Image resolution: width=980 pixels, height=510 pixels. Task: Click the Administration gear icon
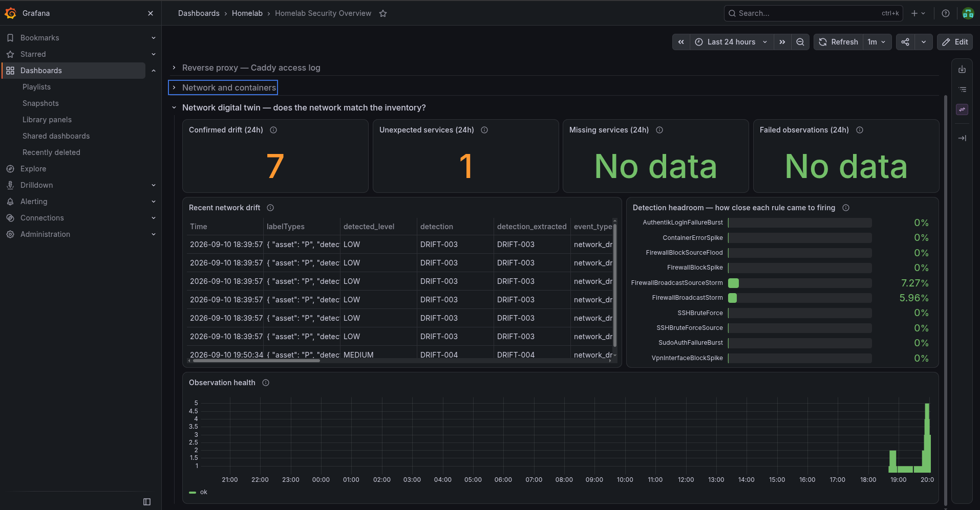(x=10, y=234)
